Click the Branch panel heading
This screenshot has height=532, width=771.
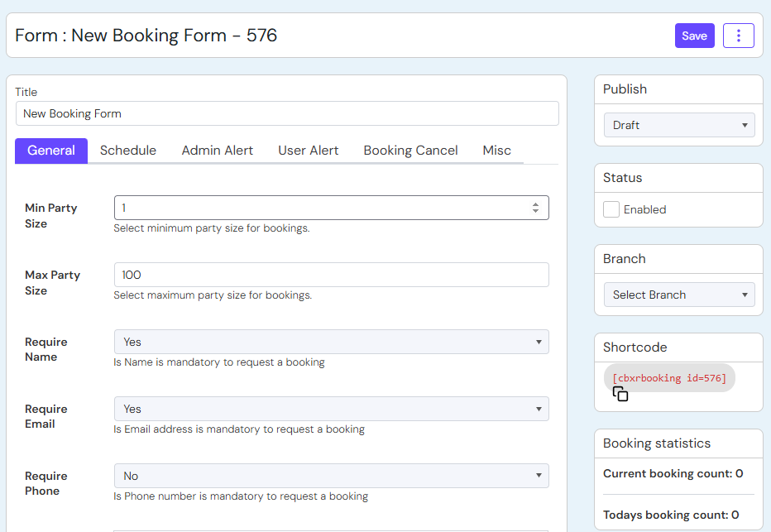(624, 259)
